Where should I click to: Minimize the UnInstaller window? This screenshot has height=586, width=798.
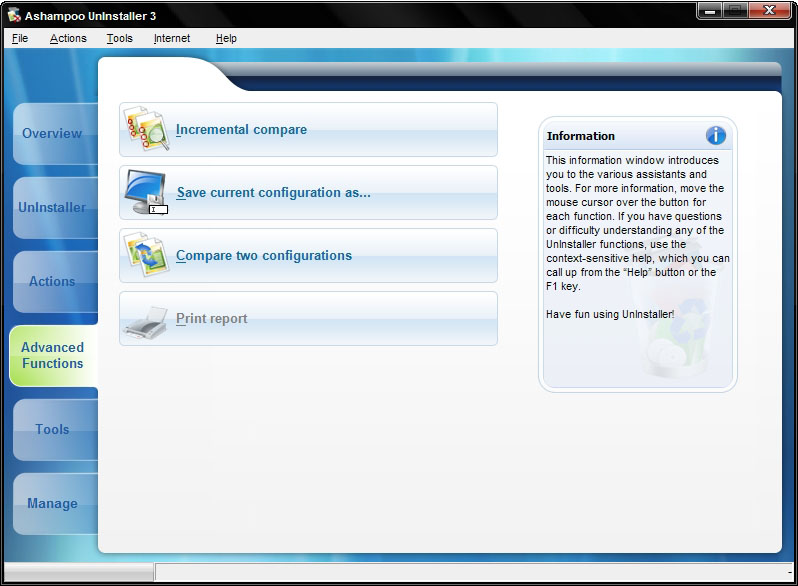(x=710, y=10)
